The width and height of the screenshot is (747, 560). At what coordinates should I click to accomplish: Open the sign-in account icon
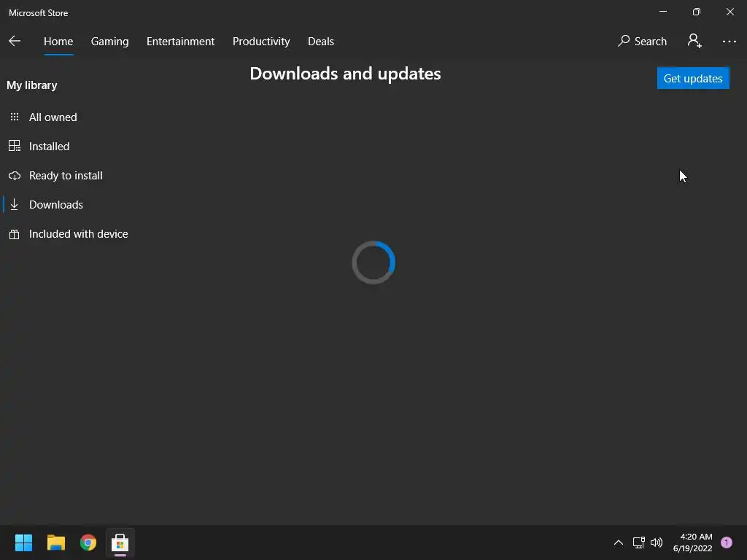click(694, 41)
